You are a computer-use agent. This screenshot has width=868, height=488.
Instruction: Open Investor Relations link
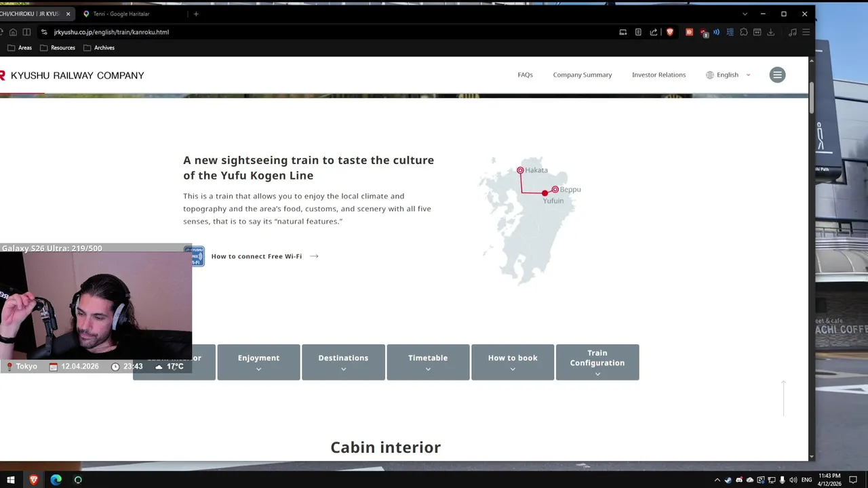click(658, 75)
